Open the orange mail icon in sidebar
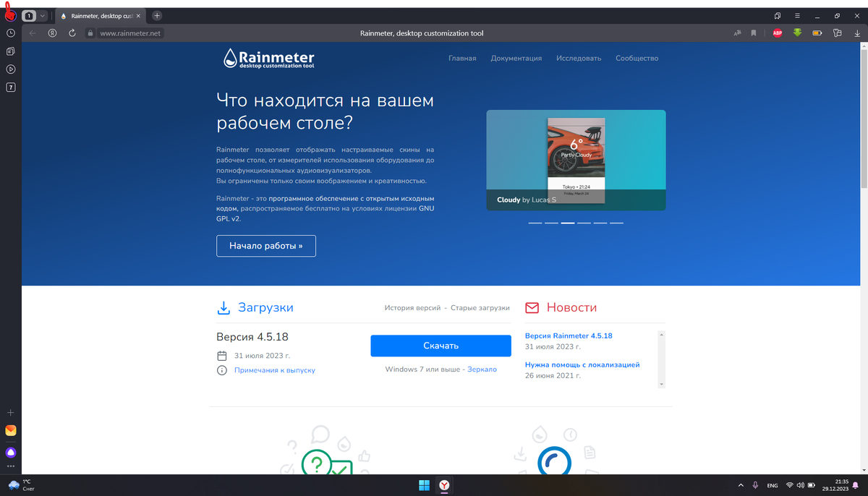Screen dimensions: 868x496 [11, 430]
